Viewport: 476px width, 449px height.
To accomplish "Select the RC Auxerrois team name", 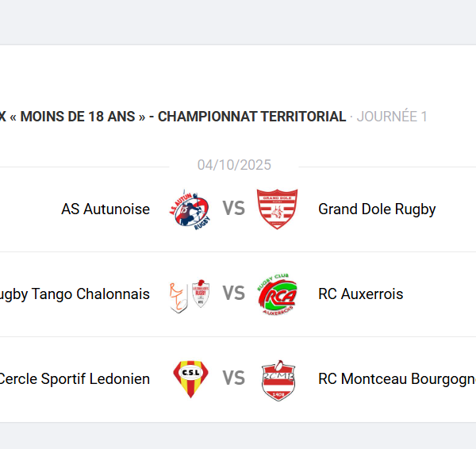I will (361, 294).
